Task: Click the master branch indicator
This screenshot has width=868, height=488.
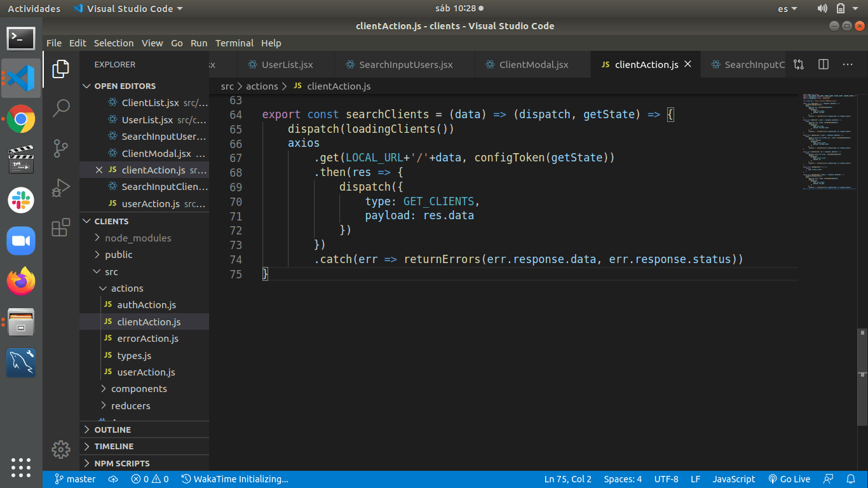Action: click(x=75, y=479)
